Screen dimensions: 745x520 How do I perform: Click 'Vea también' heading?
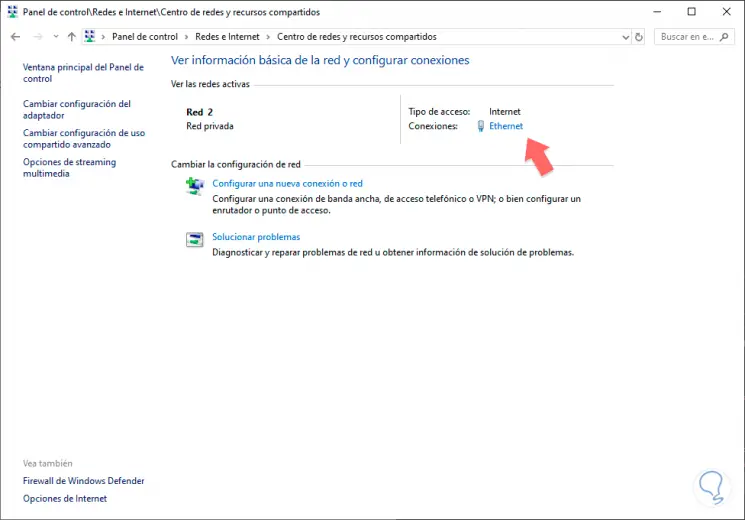tap(48, 463)
